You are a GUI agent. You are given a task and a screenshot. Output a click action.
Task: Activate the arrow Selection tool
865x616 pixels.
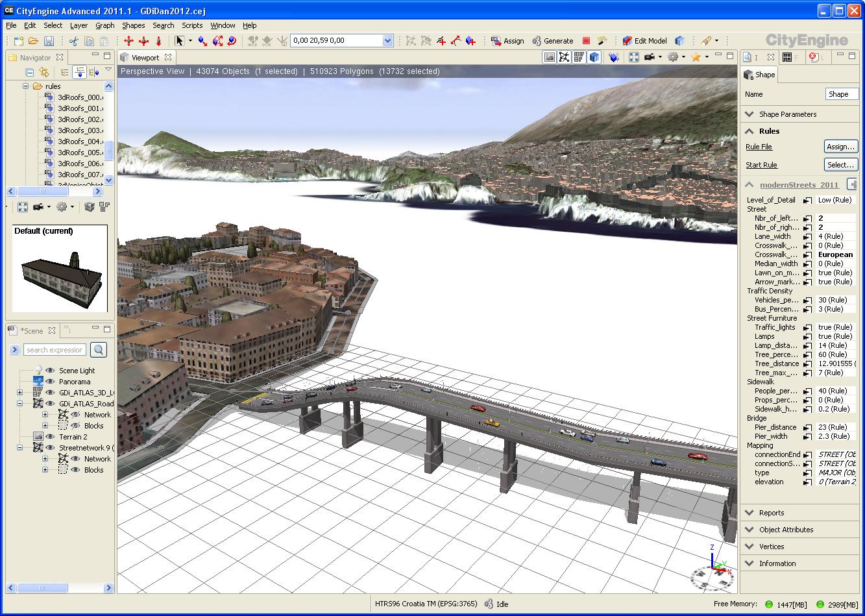point(180,41)
